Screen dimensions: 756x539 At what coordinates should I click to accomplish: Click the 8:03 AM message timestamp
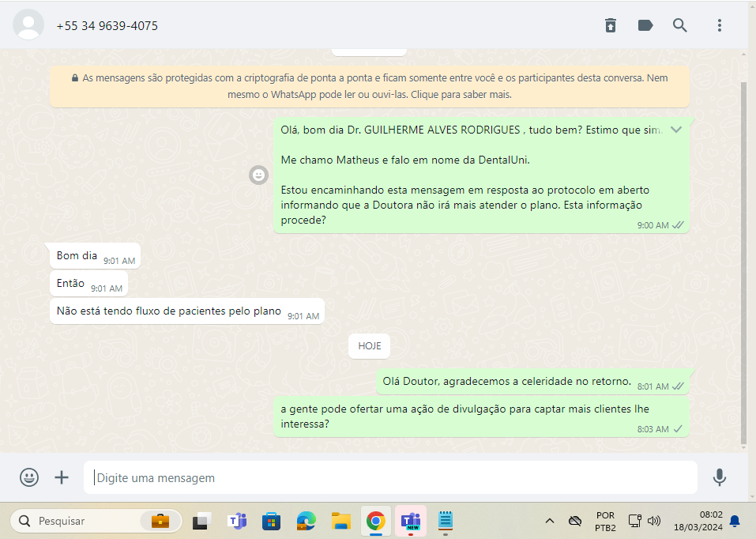pos(653,429)
